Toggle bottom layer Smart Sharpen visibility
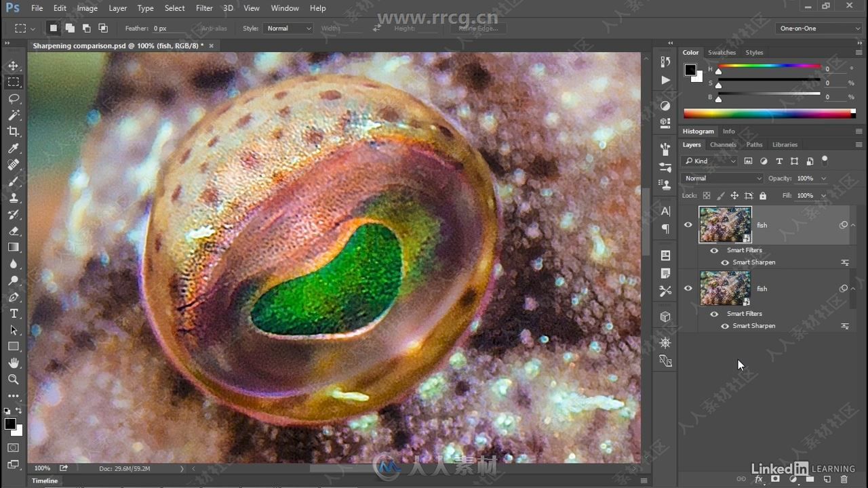Viewport: 868px width, 488px height. [725, 326]
